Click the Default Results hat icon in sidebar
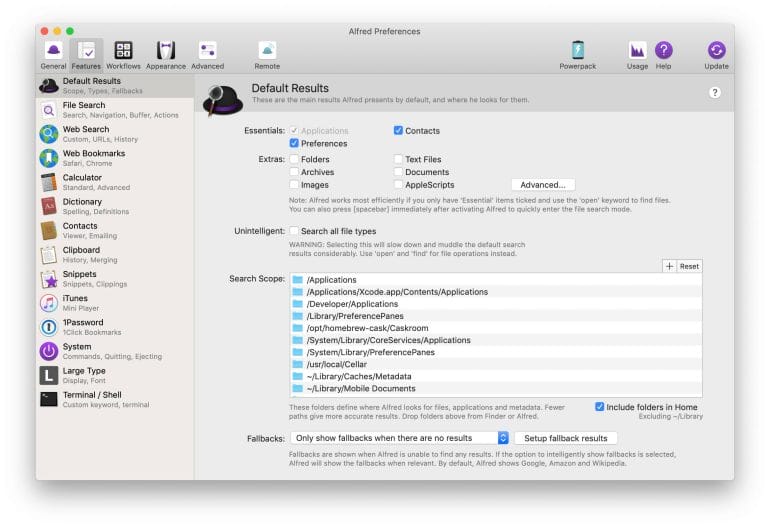This screenshot has height=527, width=770. click(49, 86)
